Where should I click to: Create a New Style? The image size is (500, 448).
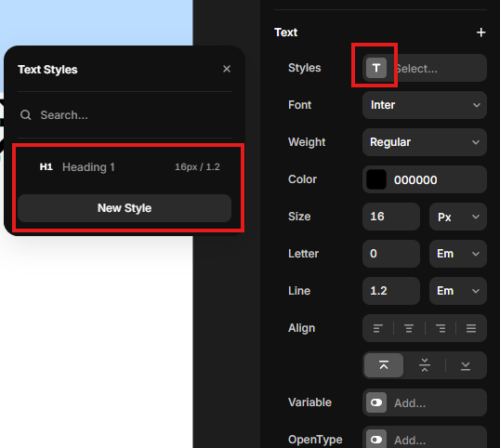tap(125, 208)
